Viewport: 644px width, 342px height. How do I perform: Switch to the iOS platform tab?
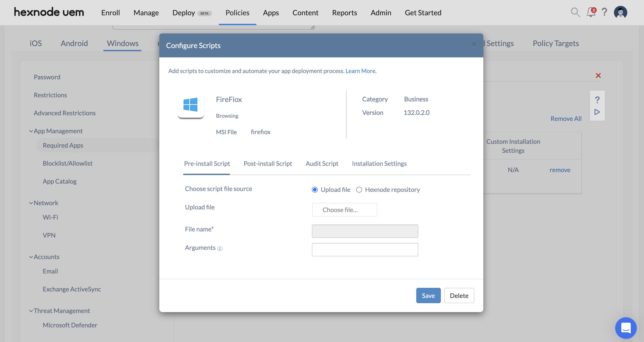36,43
